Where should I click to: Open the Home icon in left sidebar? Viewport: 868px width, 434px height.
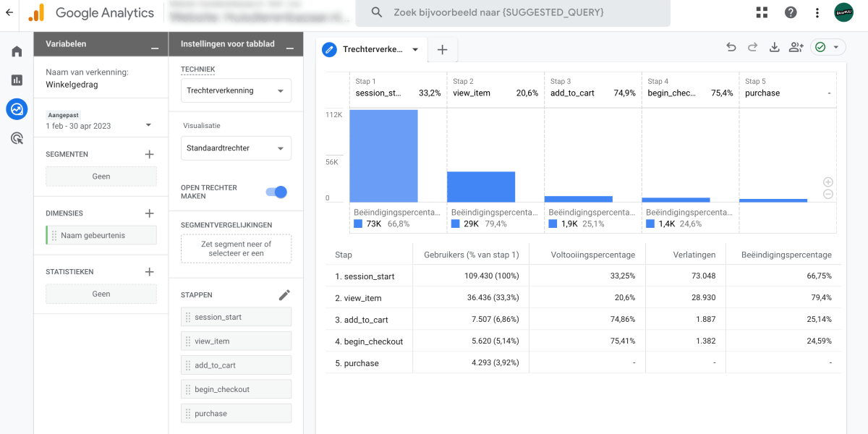tap(17, 51)
